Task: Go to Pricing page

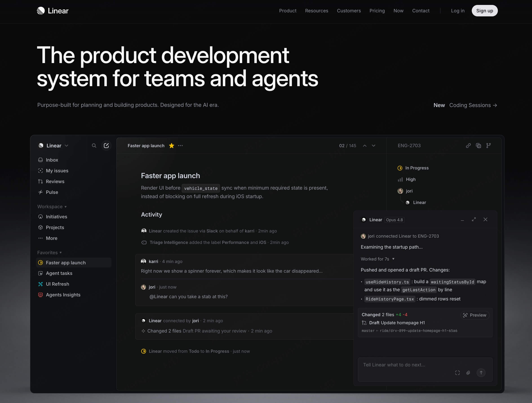Action: click(x=377, y=11)
